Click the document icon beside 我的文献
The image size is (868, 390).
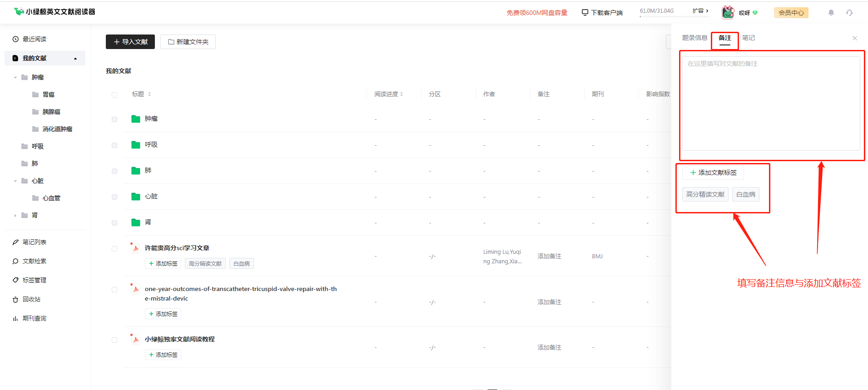tap(15, 58)
